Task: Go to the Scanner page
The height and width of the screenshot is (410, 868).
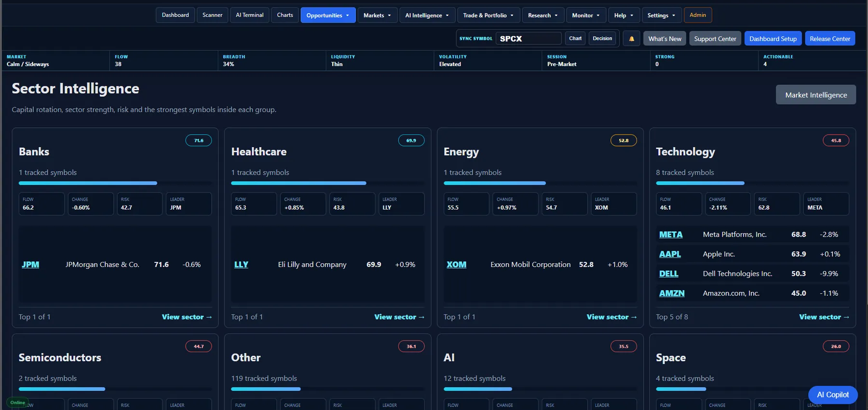Action: point(213,15)
